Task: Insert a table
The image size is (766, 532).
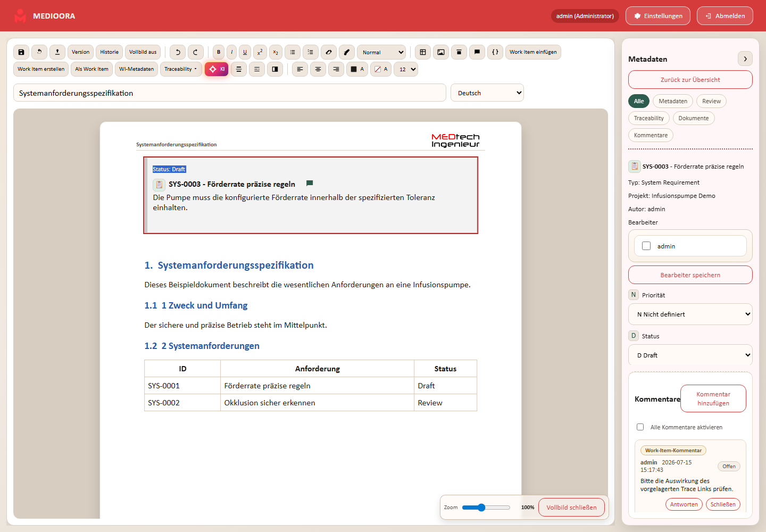Action: [423, 52]
